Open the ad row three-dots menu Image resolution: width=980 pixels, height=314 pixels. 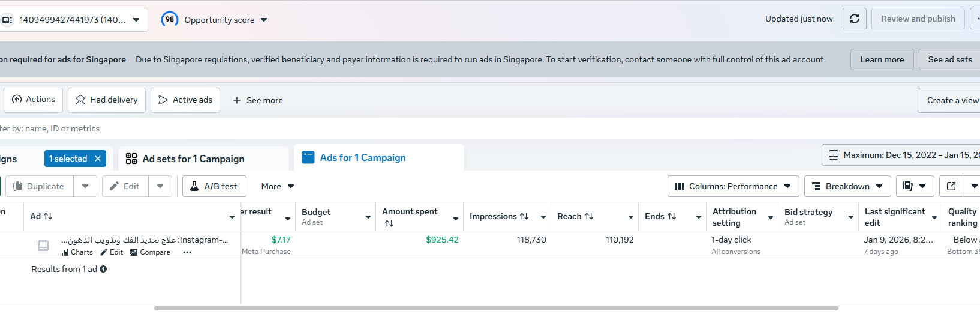point(187,252)
